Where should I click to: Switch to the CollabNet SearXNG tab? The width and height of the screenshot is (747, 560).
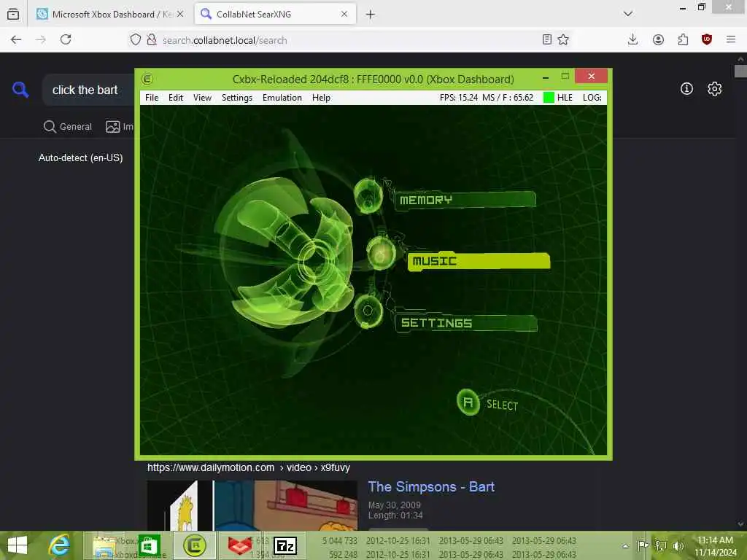(275, 15)
